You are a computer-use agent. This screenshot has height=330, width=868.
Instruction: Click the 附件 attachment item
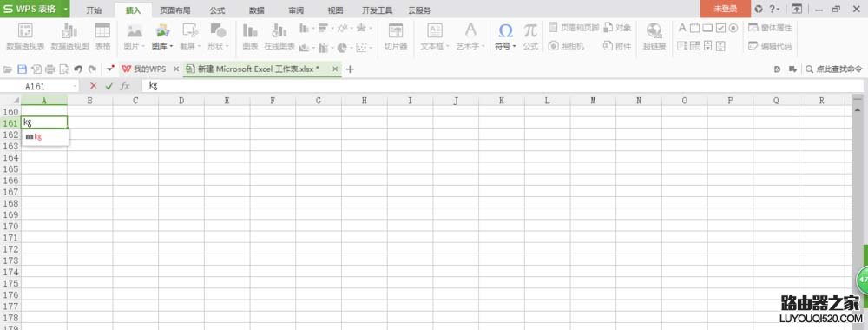[617, 46]
